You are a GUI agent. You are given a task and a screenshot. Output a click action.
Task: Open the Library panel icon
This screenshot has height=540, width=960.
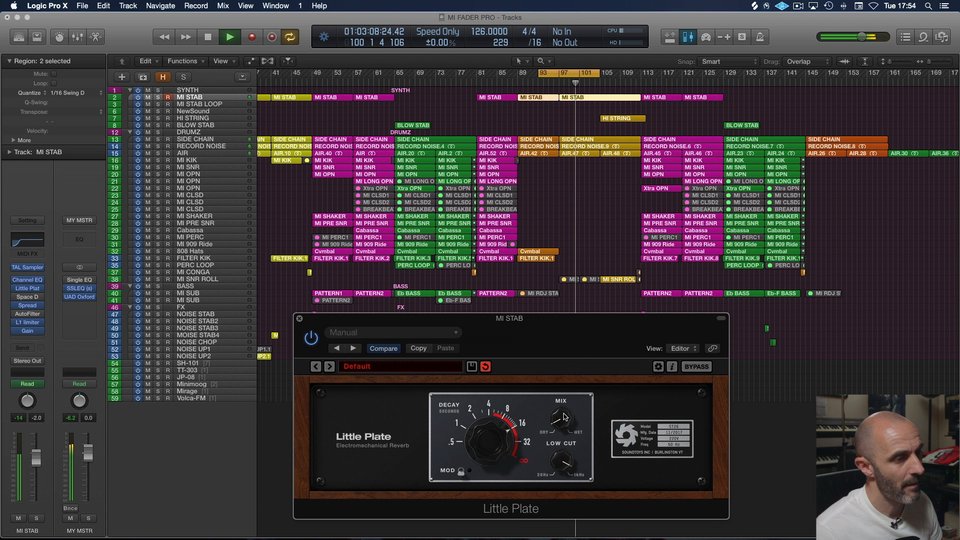tap(19, 37)
